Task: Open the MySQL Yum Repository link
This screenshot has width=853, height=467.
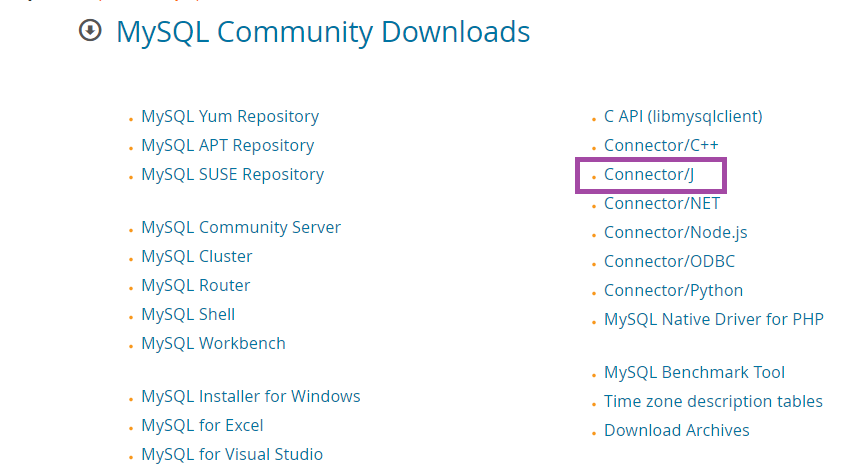Action: pos(230,117)
